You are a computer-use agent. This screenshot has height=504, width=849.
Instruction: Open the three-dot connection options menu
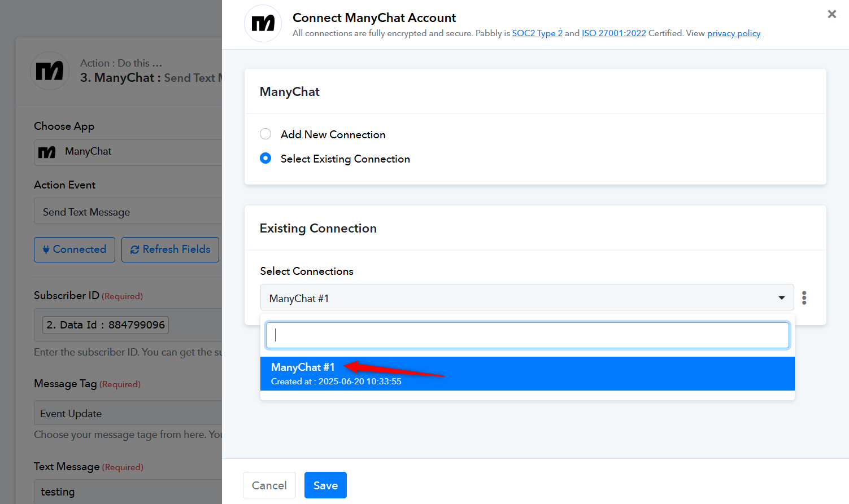[x=804, y=297]
